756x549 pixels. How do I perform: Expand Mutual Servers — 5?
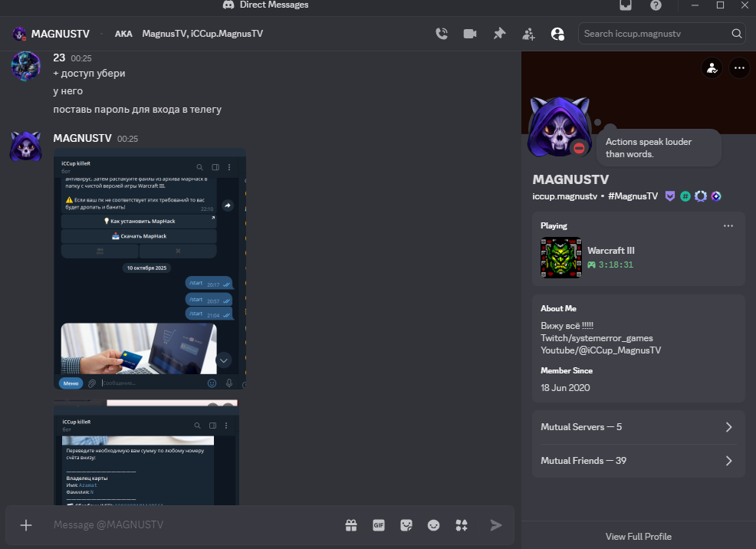[639, 427]
